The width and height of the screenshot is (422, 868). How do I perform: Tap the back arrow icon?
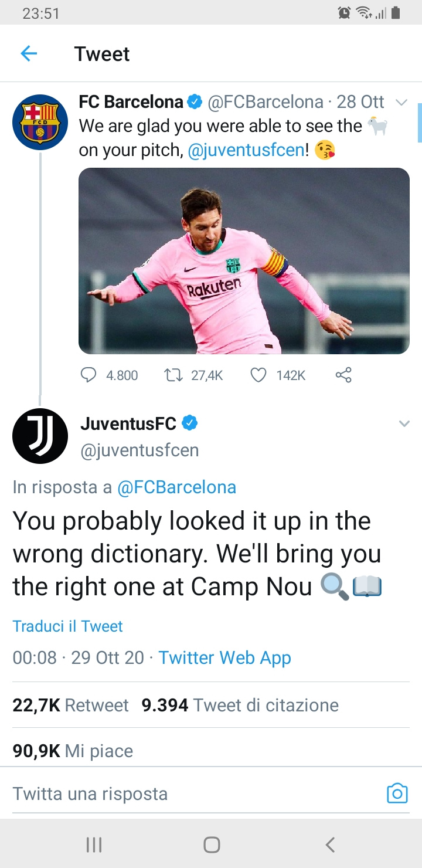pyautogui.click(x=29, y=54)
